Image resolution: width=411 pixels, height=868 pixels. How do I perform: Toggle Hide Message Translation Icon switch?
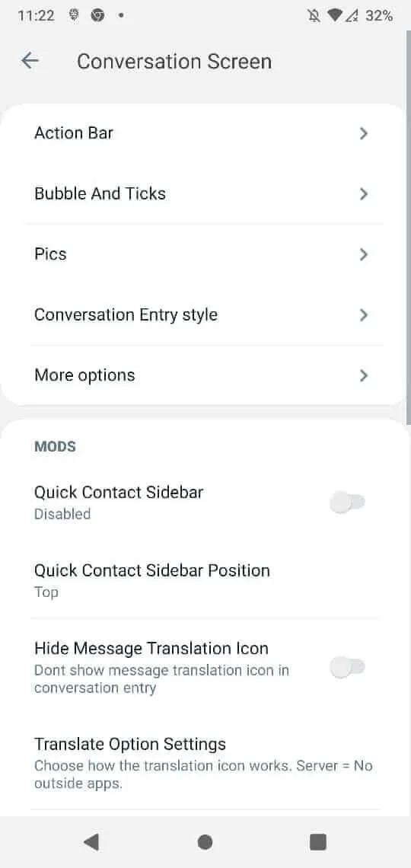point(347,667)
